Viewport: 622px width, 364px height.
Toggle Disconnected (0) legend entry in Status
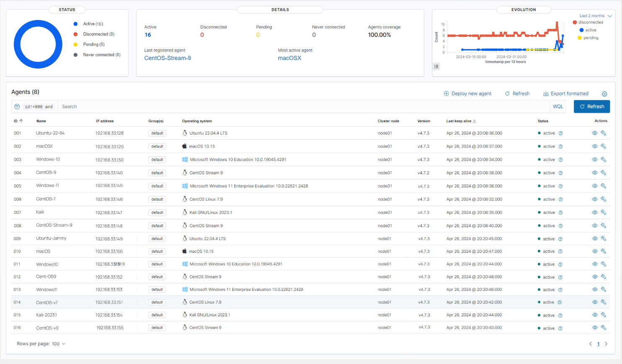tap(94, 34)
